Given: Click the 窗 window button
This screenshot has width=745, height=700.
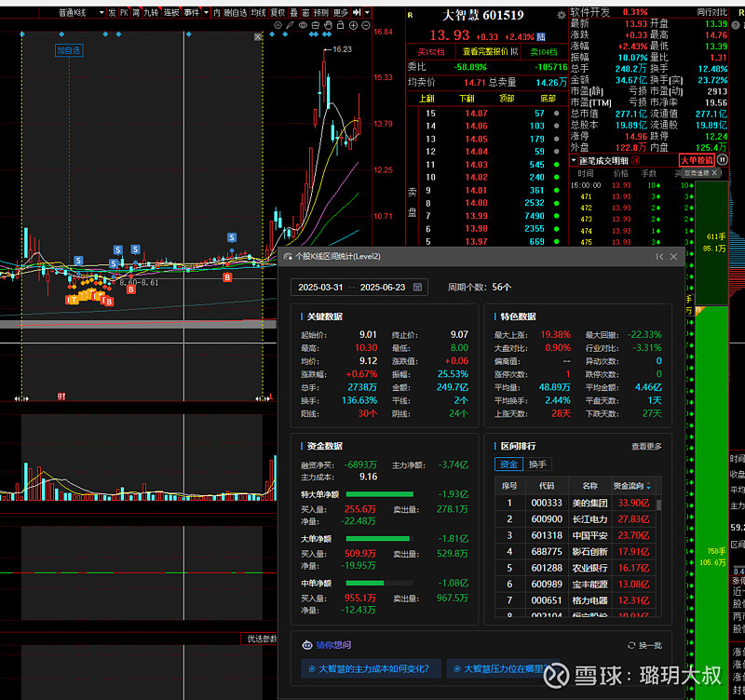Looking at the screenshot, I should pos(305,13).
